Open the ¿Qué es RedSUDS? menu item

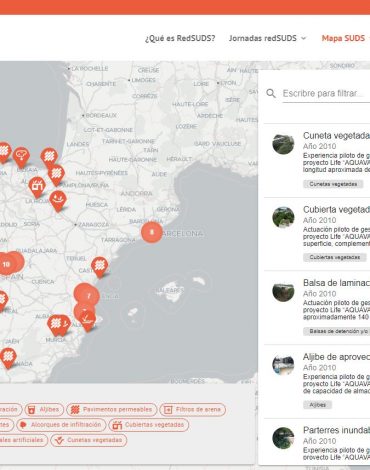180,38
